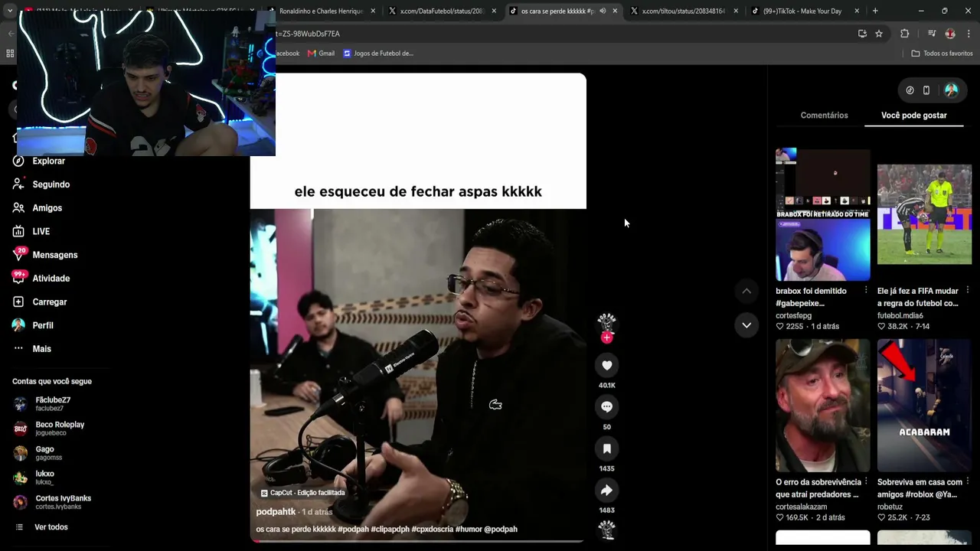Expand the Mais sidebar menu
The width and height of the screenshot is (980, 551).
pyautogui.click(x=32, y=349)
